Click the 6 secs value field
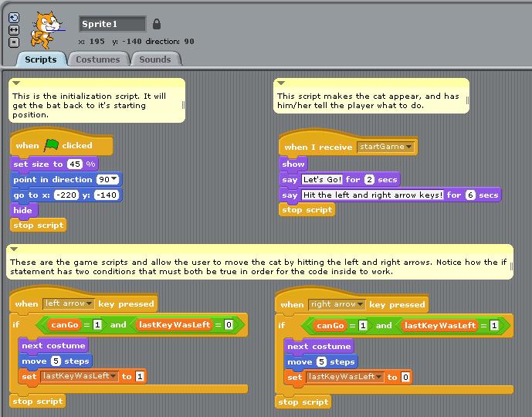Image resolution: width=532 pixels, height=417 pixels. 470,195
